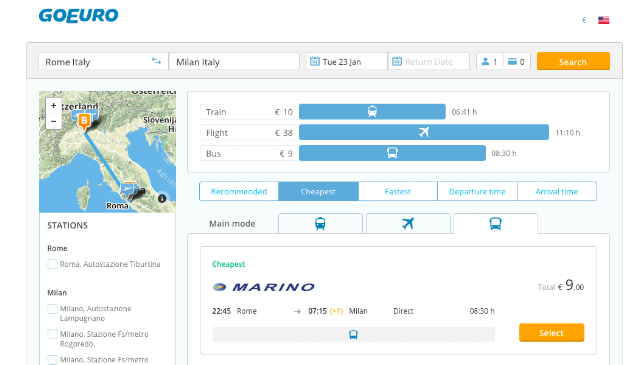The image size is (640, 365).
Task: Click the Total € 9.00 price
Action: pos(561,285)
